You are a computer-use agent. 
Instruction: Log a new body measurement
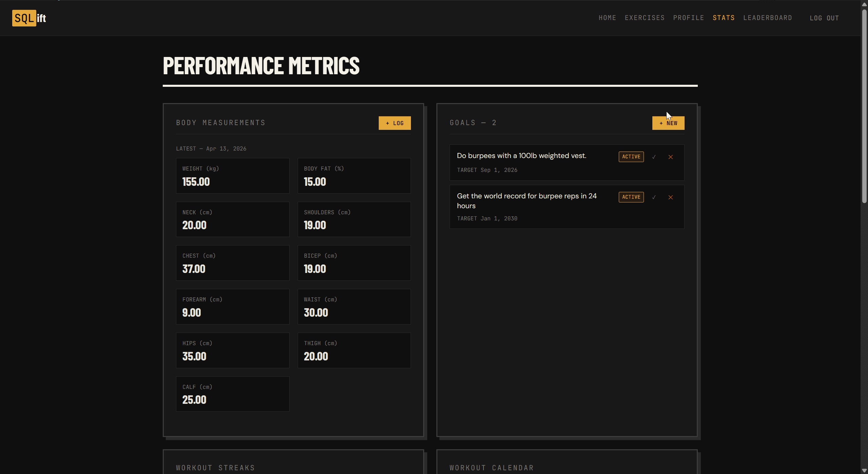[395, 123]
